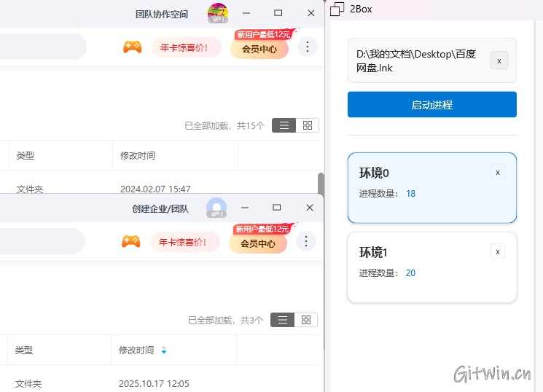The height and width of the screenshot is (392, 543).
Task: Sort by 修改时间 using the sort arrow
Action: [164, 350]
